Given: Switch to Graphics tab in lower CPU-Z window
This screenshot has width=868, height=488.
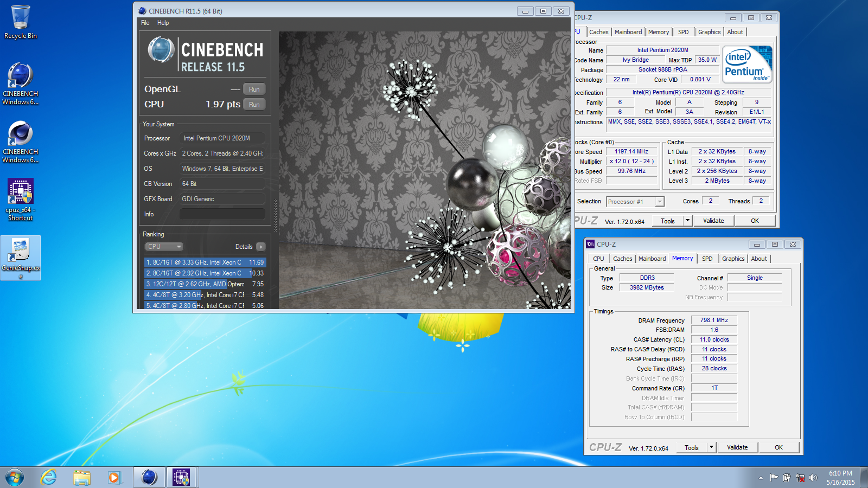Looking at the screenshot, I should (x=733, y=259).
